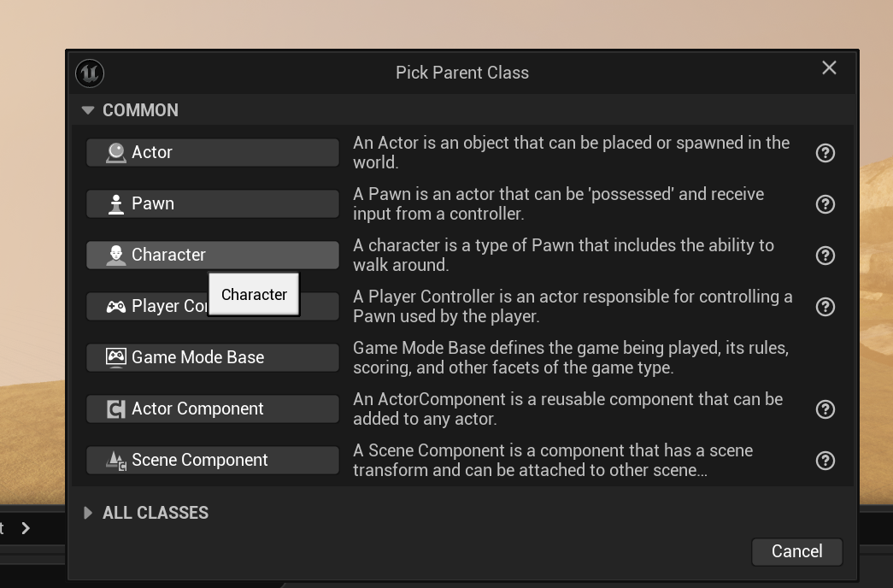Viewport: 893px width, 588px height.
Task: Open help for Actor Component class
Action: (x=825, y=409)
